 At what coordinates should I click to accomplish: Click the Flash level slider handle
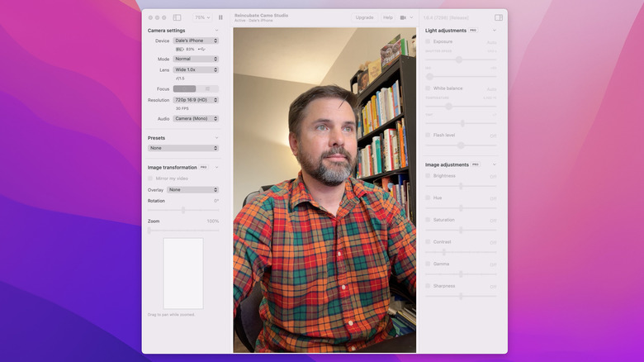[461, 145]
